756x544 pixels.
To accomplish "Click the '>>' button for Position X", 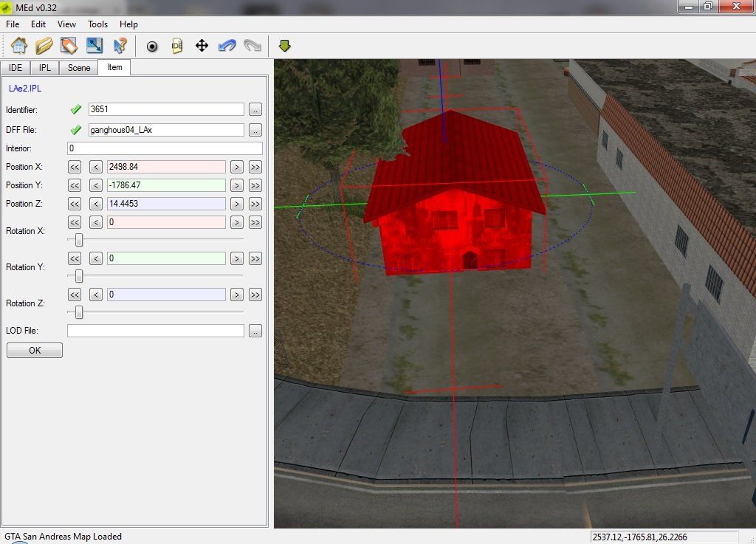I will (255, 168).
